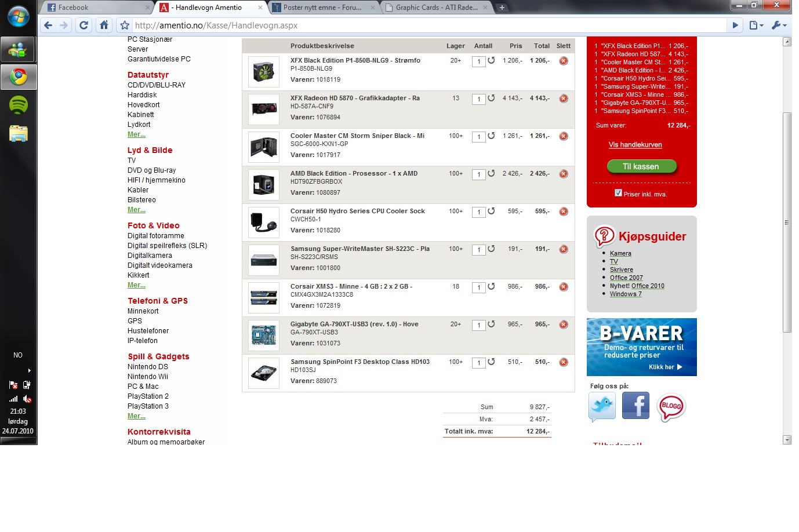The height and width of the screenshot is (532, 799).
Task: Open Amentio's Twitter page
Action: [x=602, y=406]
